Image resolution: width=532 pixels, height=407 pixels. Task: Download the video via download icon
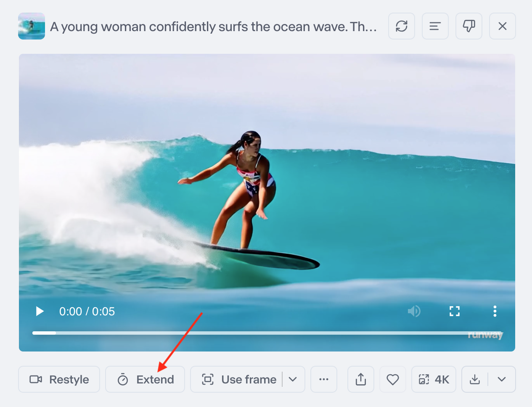[x=475, y=379]
